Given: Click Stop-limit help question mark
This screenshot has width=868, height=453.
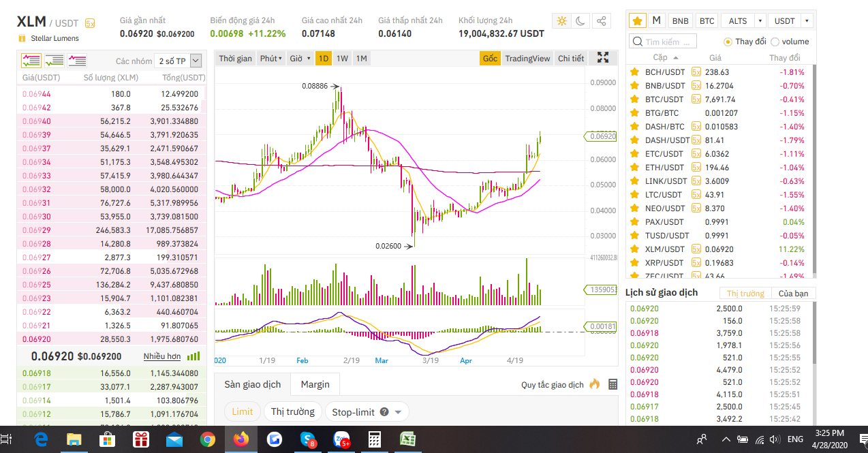Looking at the screenshot, I should pyautogui.click(x=384, y=411).
